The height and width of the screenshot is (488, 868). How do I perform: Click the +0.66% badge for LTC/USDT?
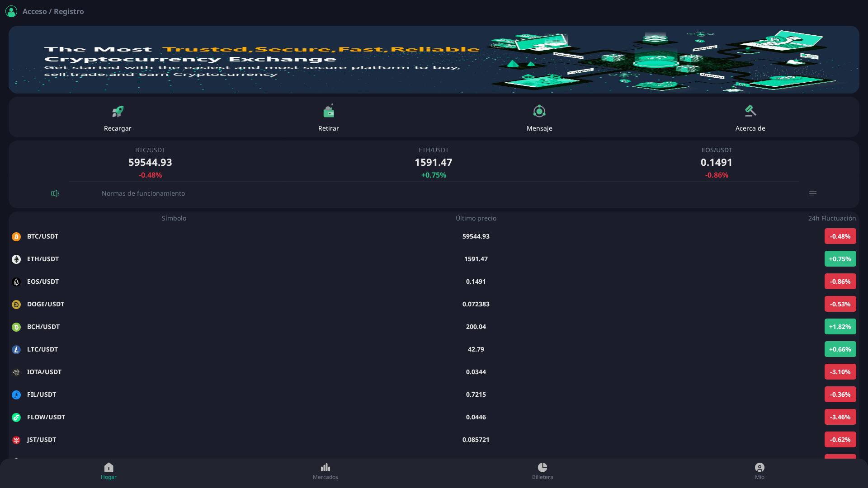click(840, 349)
